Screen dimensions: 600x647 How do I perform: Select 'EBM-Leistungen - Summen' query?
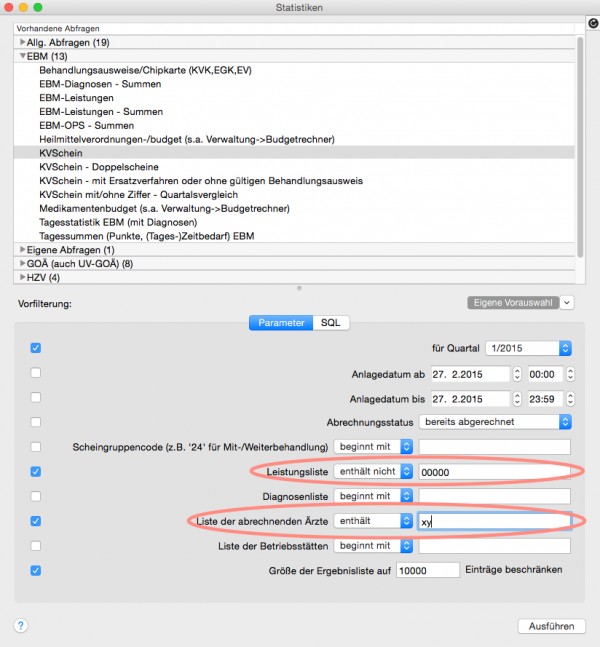pyautogui.click(x=101, y=111)
